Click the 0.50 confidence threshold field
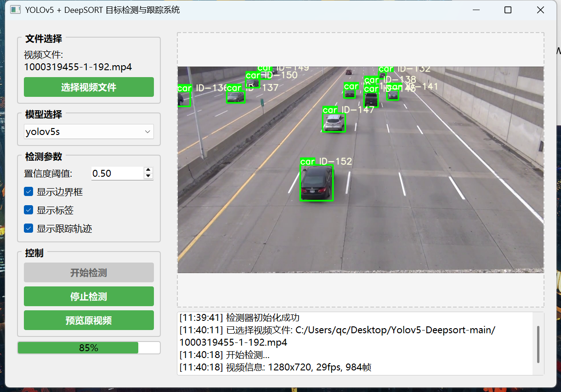The width and height of the screenshot is (561, 392). [x=117, y=174]
